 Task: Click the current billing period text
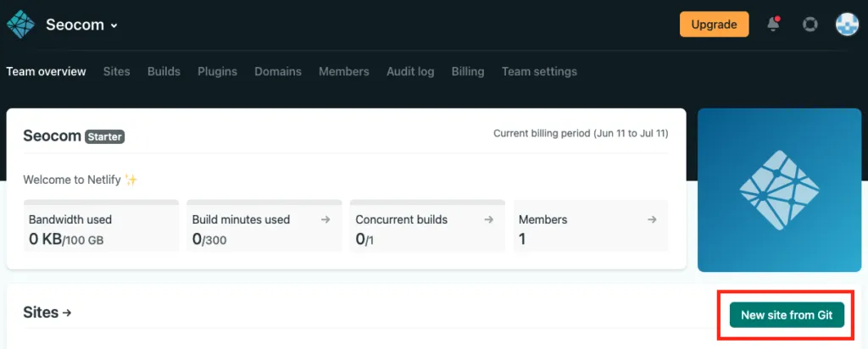coord(581,133)
